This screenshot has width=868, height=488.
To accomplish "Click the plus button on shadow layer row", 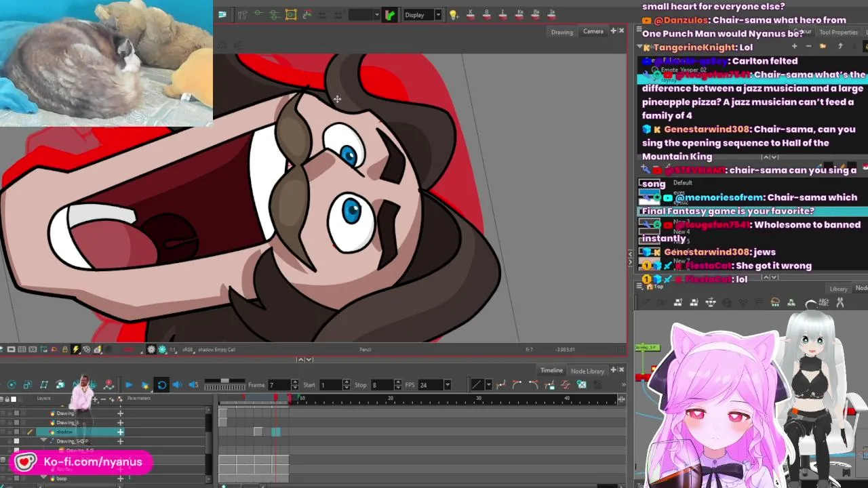I will point(120,432).
